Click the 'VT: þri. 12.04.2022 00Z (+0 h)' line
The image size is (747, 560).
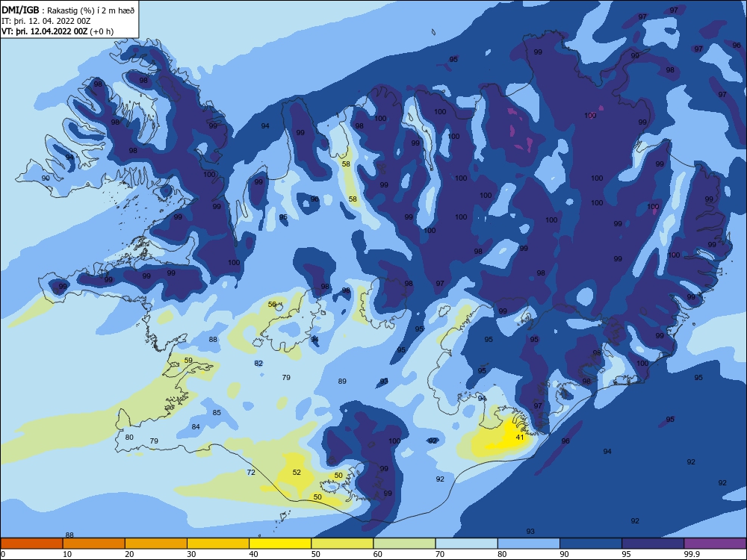pyautogui.click(x=58, y=31)
